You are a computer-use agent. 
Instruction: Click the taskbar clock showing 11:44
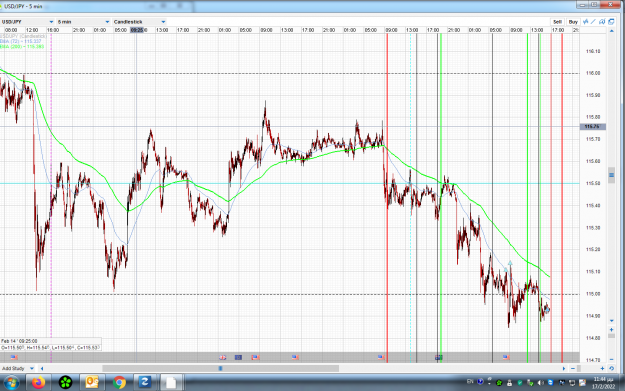[603, 383]
